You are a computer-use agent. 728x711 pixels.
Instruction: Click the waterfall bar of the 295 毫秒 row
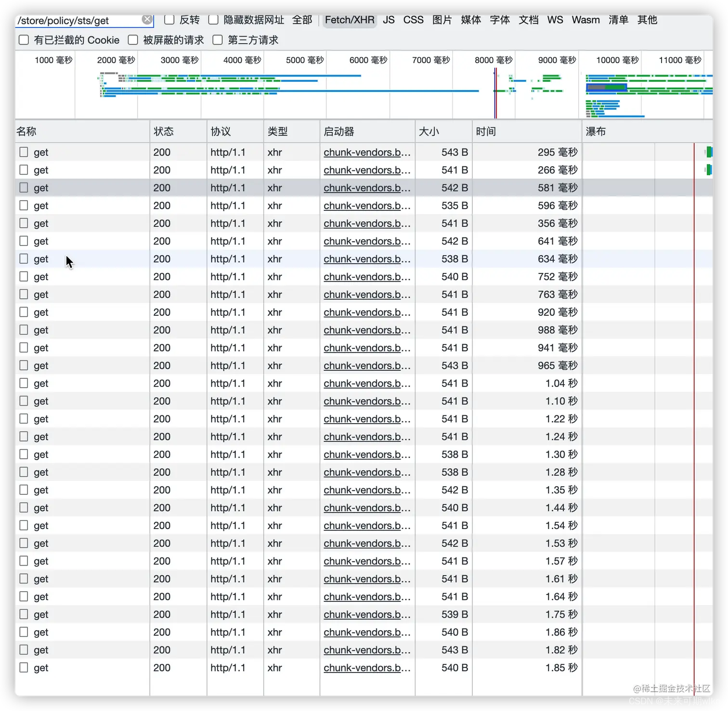709,152
